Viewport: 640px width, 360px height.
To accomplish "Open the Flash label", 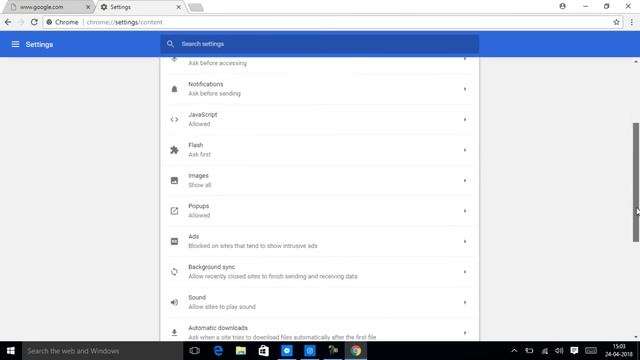I will tap(196, 145).
